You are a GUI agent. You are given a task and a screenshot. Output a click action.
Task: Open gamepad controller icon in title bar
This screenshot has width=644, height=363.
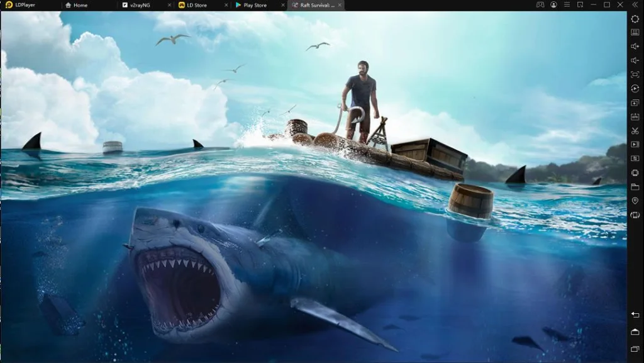click(540, 5)
